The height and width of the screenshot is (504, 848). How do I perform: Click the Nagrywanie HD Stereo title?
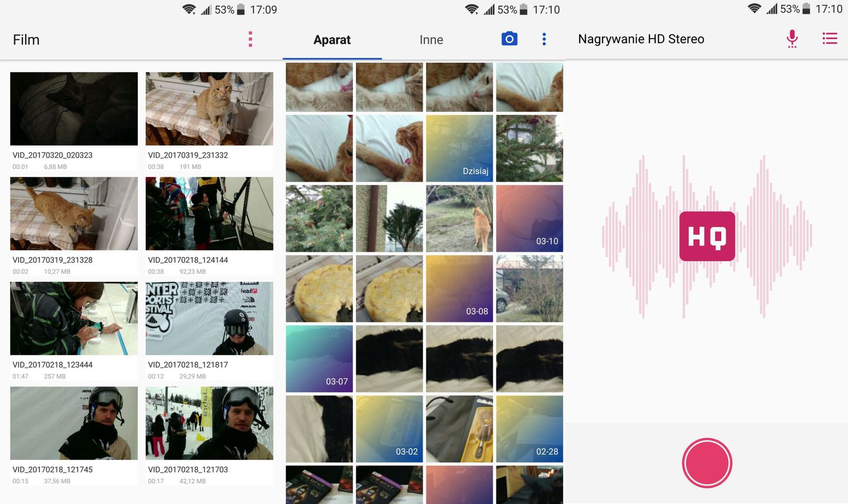(641, 39)
